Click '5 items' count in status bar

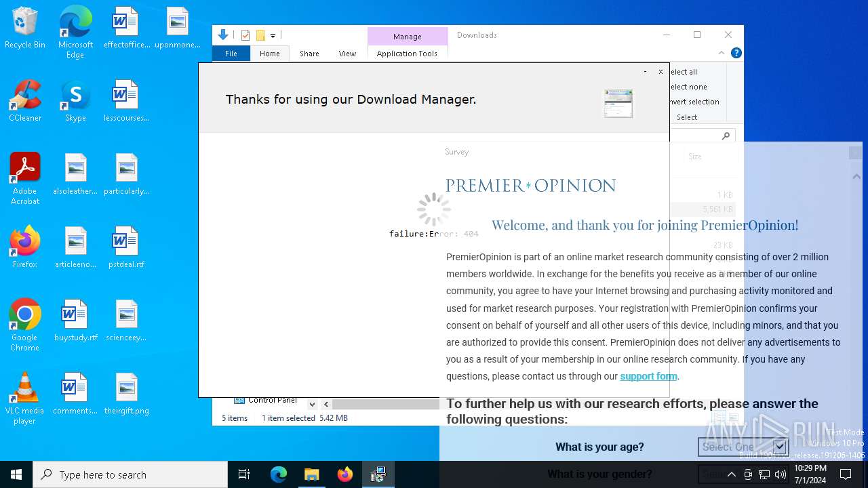235,418
